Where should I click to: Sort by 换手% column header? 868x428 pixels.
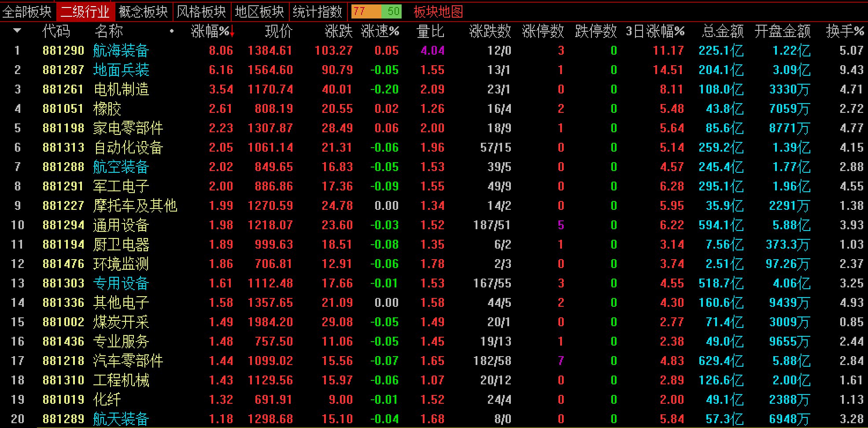click(x=845, y=31)
